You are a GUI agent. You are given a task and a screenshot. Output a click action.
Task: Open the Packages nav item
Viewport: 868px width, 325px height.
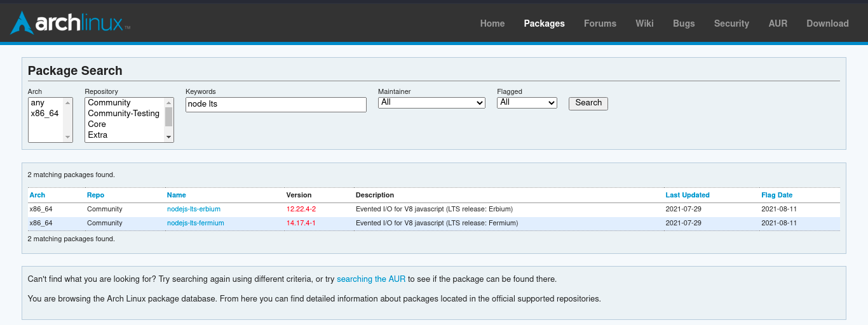[545, 23]
